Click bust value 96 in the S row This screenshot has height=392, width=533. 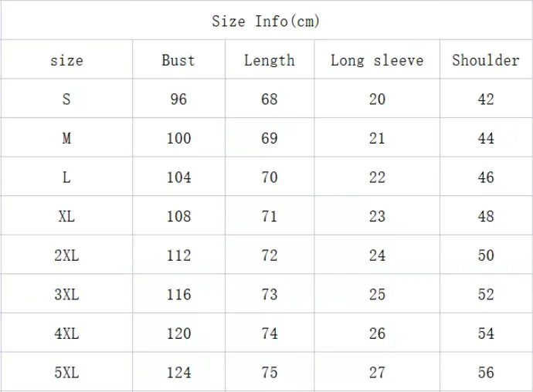coord(178,100)
